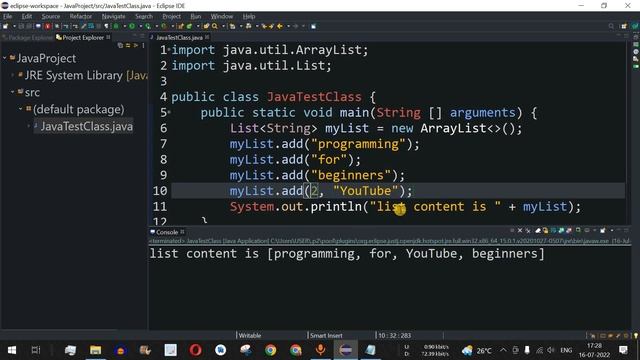Open the Opera browser from the taskbar
The height and width of the screenshot is (360, 640).
pyautogui.click(x=196, y=350)
